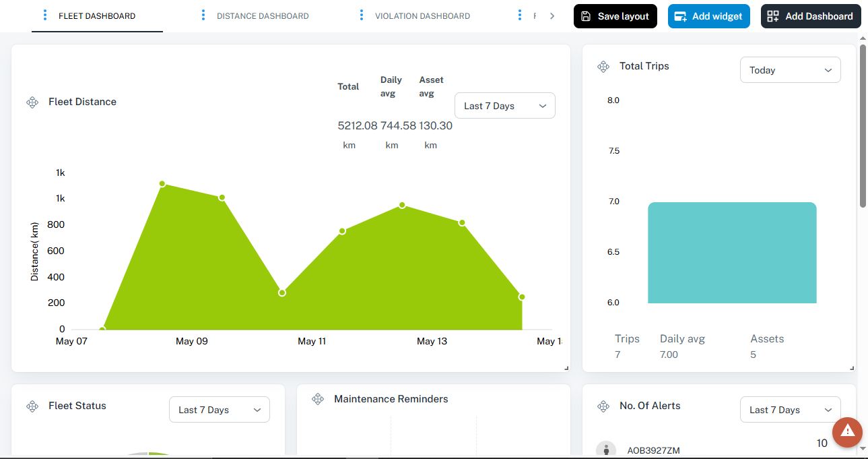Screen dimensions: 868x459
Task: Open the Fleet Distance widget options kebab menu
Action: (32, 102)
